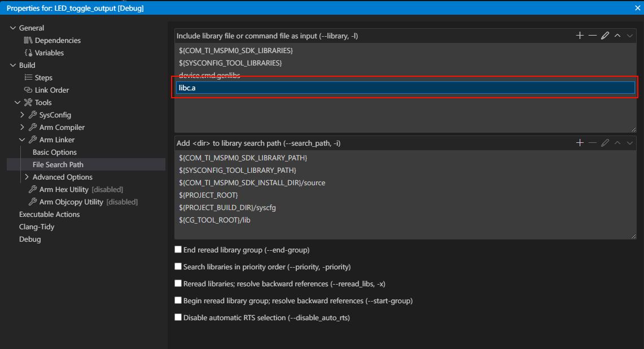Select the Debug settings page

click(x=30, y=239)
